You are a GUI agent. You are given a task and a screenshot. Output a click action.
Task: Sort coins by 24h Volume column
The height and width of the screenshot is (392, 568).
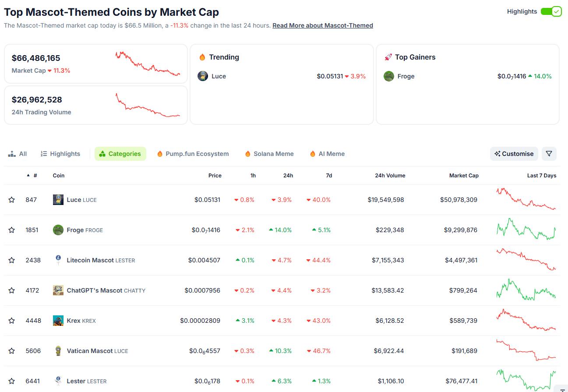coord(390,175)
